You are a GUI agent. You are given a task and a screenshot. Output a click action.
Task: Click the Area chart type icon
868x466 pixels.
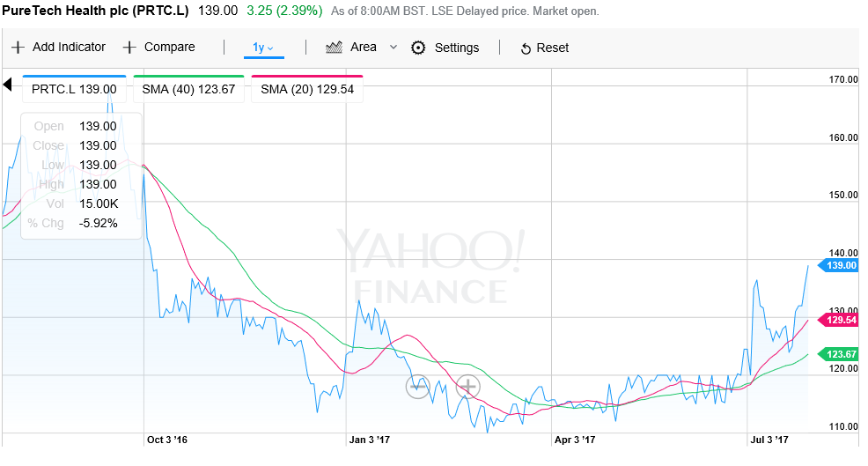(334, 48)
